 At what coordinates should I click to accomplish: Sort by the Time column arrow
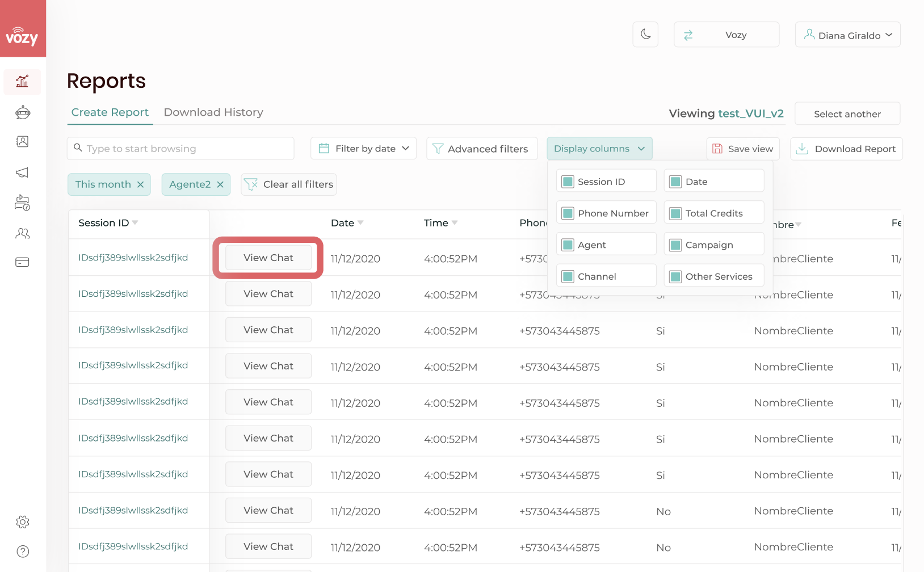(x=455, y=223)
